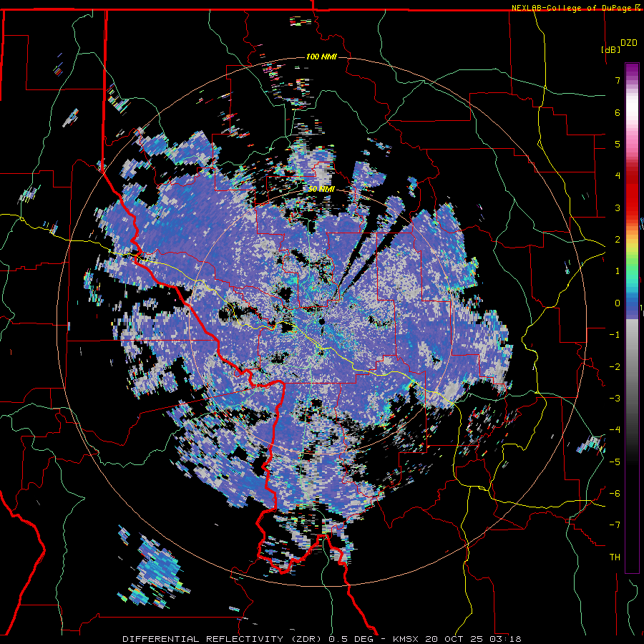This screenshot has width=644, height=644.
Task: Click the -1 value on color scale
Action: tap(615, 335)
